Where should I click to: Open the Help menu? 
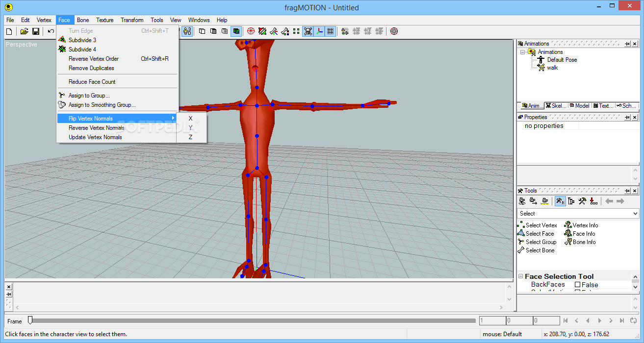click(x=222, y=20)
